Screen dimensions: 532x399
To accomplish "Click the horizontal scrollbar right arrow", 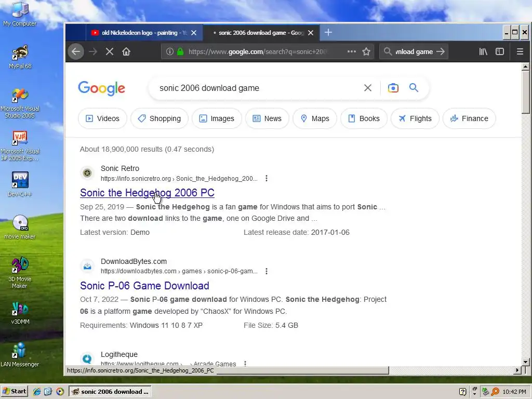I will point(517,370).
